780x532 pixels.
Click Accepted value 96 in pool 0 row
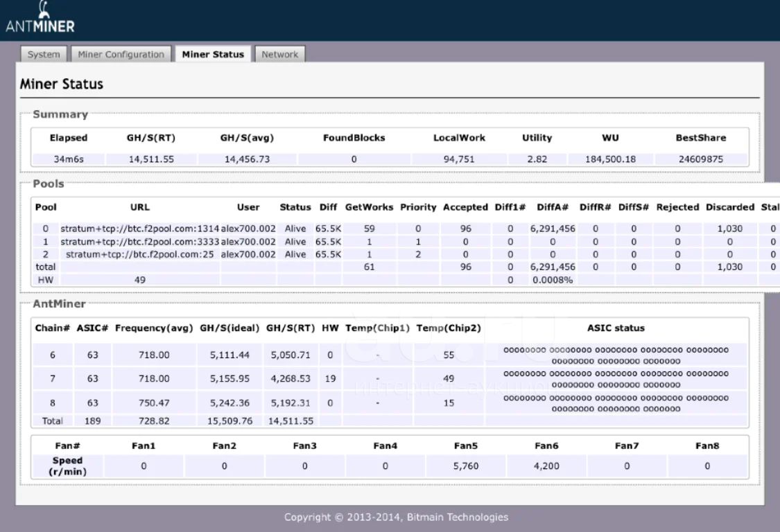(465, 229)
